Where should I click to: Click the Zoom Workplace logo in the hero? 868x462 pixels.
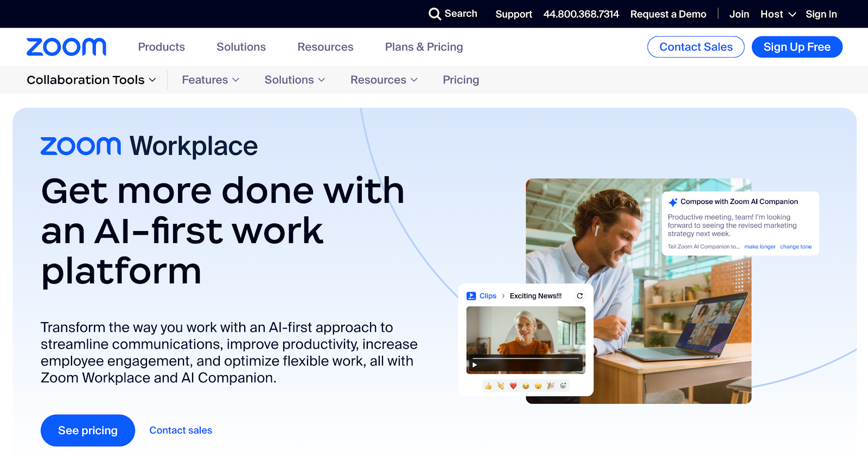pyautogui.click(x=149, y=146)
